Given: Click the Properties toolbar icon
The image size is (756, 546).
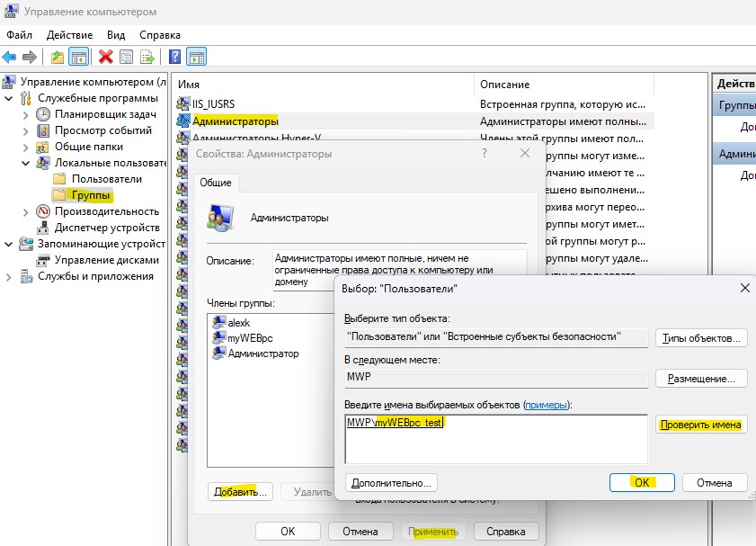Looking at the screenshot, I should [x=127, y=57].
